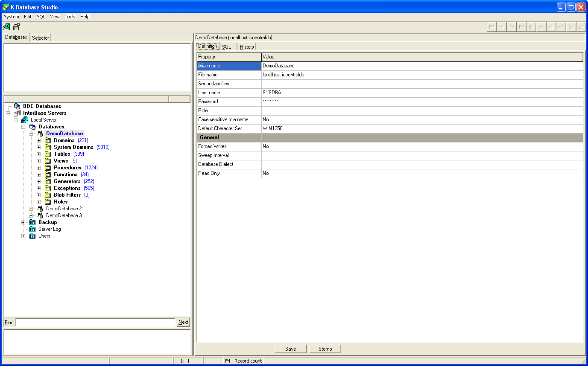
Task: Expand the Backup node
Action: tap(23, 222)
